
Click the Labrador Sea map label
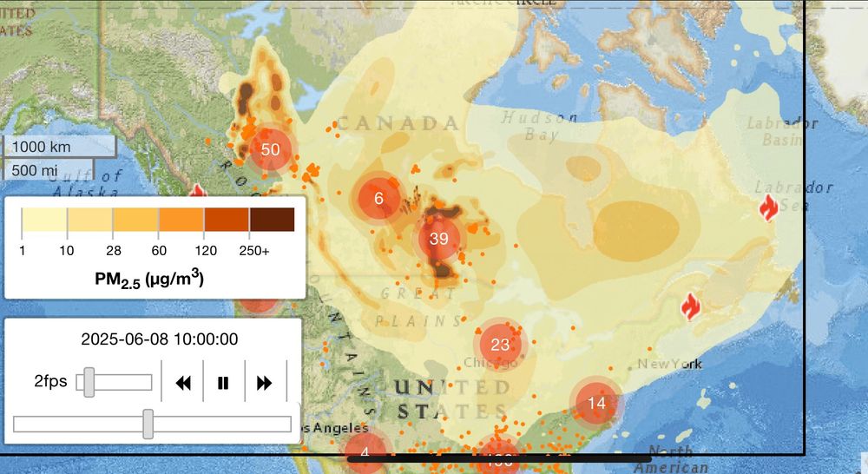(x=794, y=195)
